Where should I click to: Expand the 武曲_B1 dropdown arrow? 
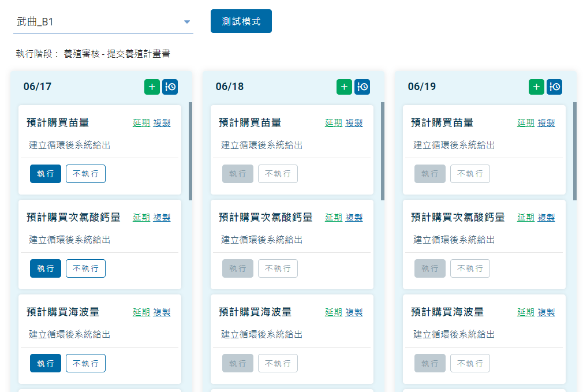point(186,23)
